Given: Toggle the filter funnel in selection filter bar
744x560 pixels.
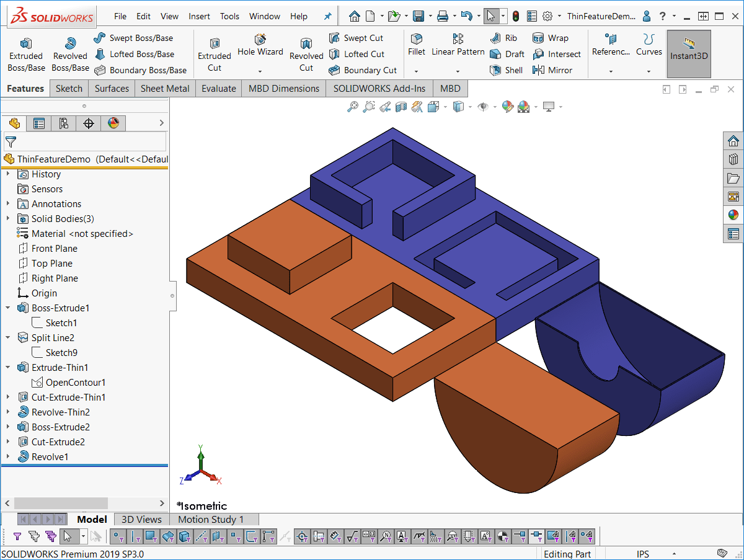Looking at the screenshot, I should click(17, 536).
